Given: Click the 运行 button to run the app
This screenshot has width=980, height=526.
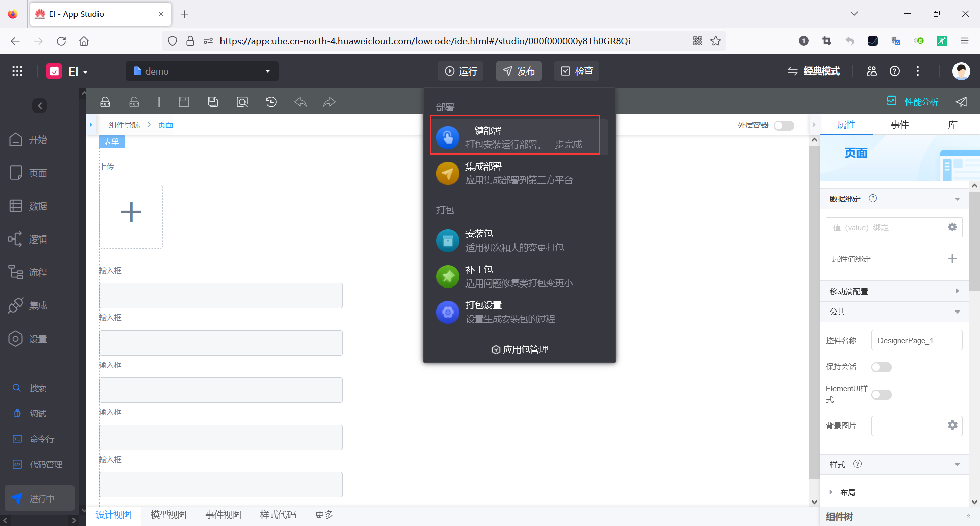Looking at the screenshot, I should (x=460, y=71).
